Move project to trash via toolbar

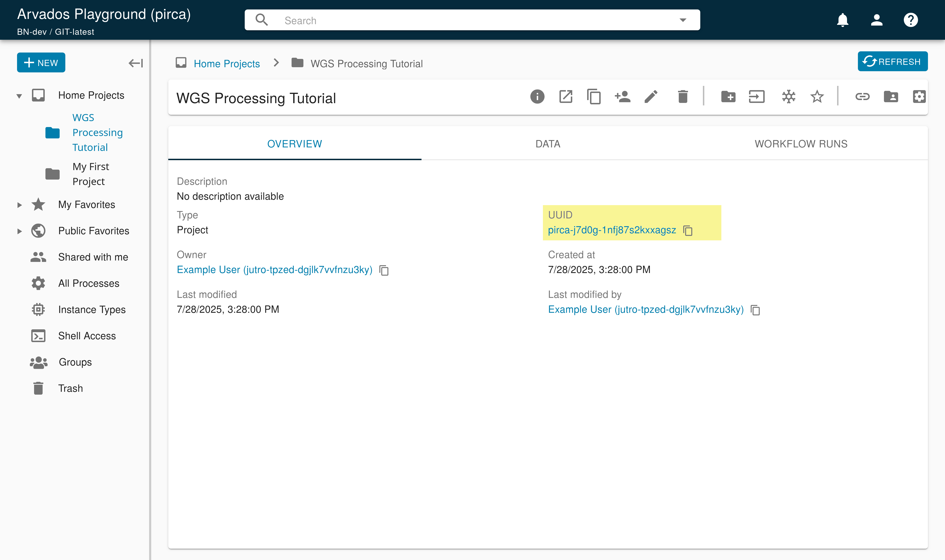point(683,97)
